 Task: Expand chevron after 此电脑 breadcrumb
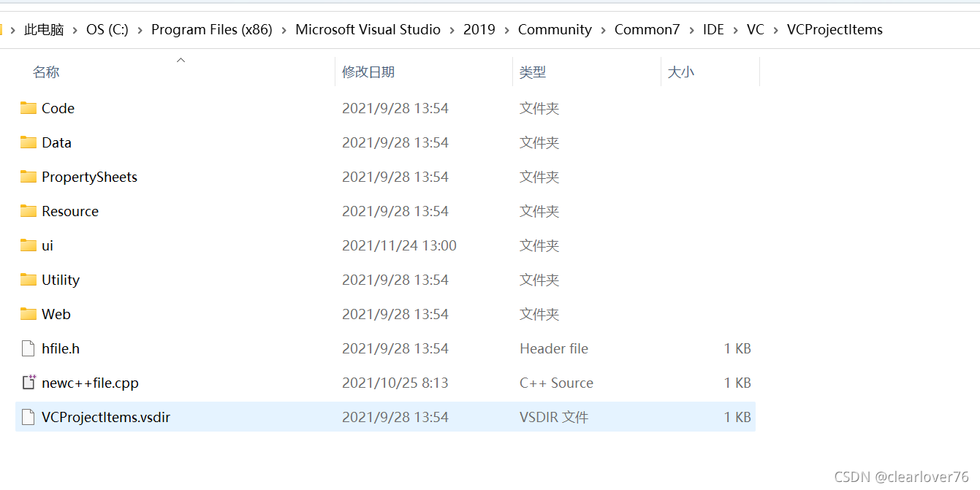75,30
